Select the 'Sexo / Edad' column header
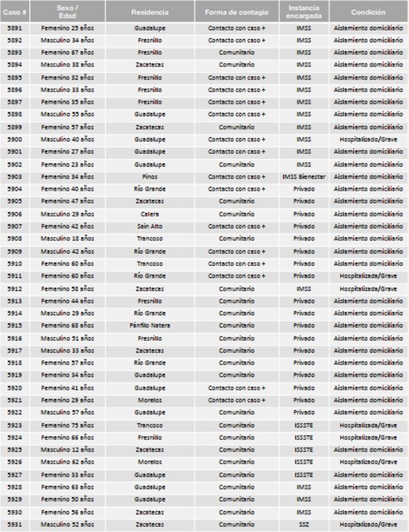Screen dimensions: 409x532 coord(68,12)
